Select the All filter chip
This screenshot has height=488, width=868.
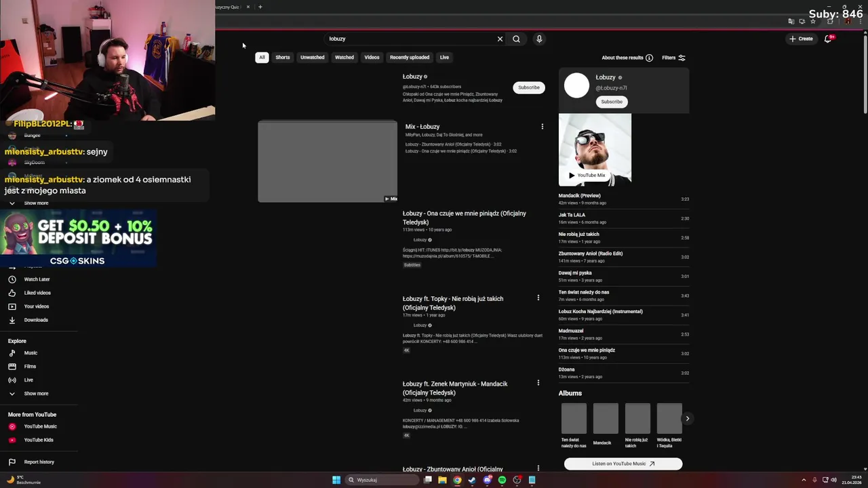pyautogui.click(x=262, y=57)
